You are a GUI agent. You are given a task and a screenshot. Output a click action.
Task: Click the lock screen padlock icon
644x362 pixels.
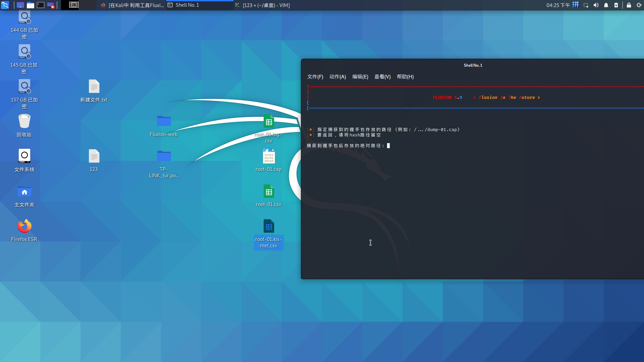pos(629,5)
